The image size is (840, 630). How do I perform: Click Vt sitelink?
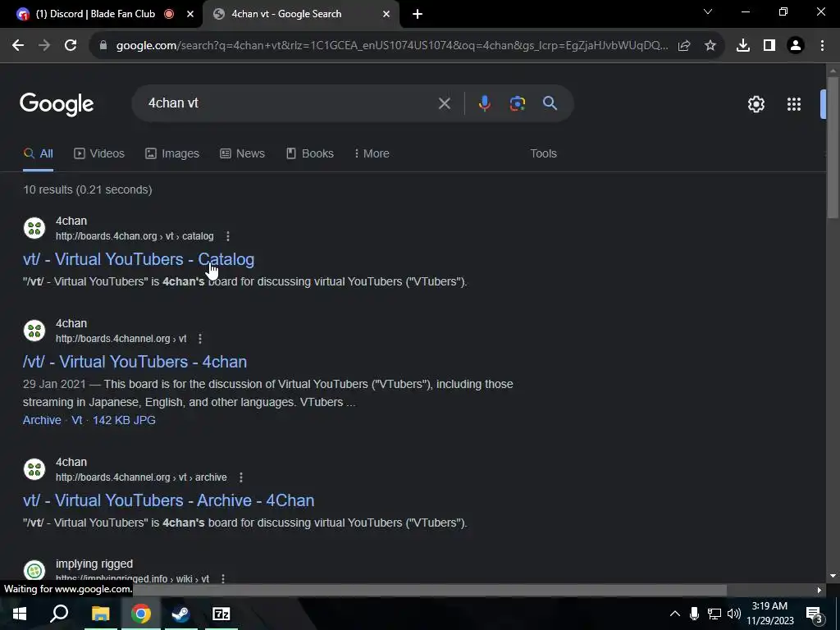77,421
